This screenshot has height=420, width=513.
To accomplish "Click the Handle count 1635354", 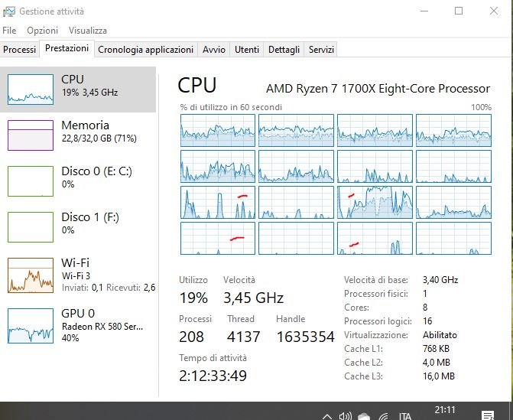I will coord(306,337).
